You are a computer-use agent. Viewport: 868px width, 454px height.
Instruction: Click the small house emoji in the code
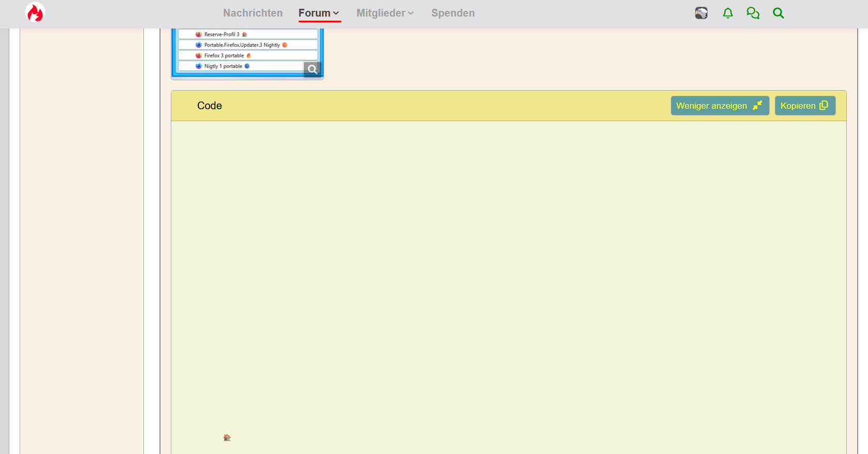pyautogui.click(x=227, y=437)
